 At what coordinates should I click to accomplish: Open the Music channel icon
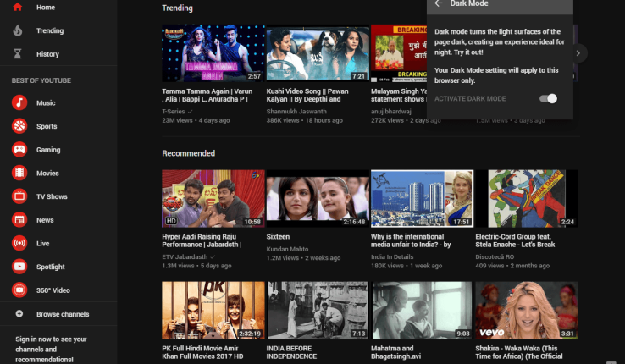point(19,103)
